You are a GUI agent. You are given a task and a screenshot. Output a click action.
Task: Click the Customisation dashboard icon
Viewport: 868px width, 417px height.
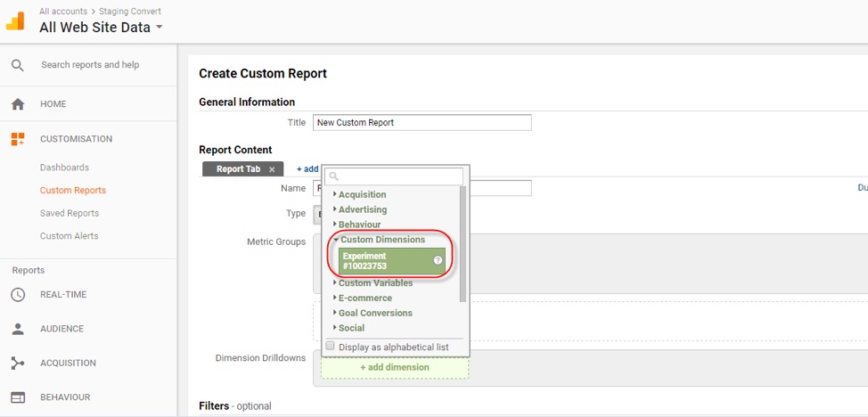click(18, 139)
